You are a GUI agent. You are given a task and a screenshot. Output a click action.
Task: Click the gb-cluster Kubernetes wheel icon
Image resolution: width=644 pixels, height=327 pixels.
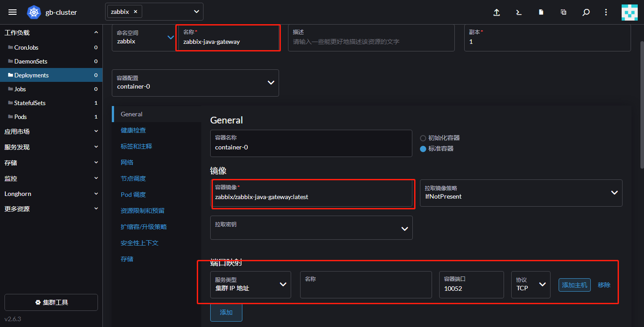pyautogui.click(x=34, y=12)
